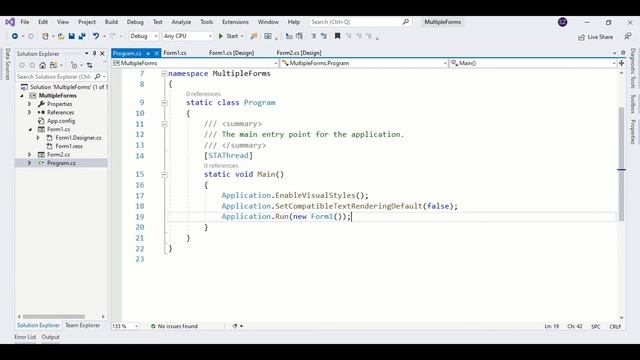Click the Comment out selected lines icon
The width and height of the screenshot is (640, 360).
(x=313, y=36)
